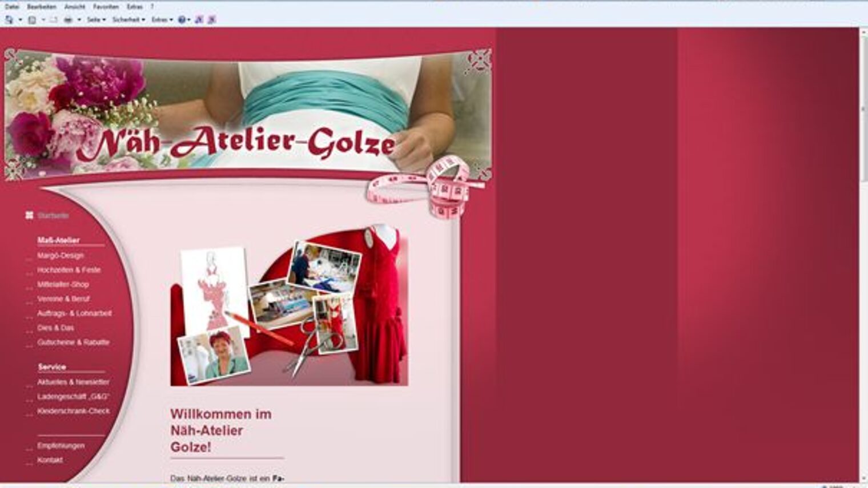Open the Ansicht menu
This screenshot has height=488, width=868.
click(x=75, y=7)
